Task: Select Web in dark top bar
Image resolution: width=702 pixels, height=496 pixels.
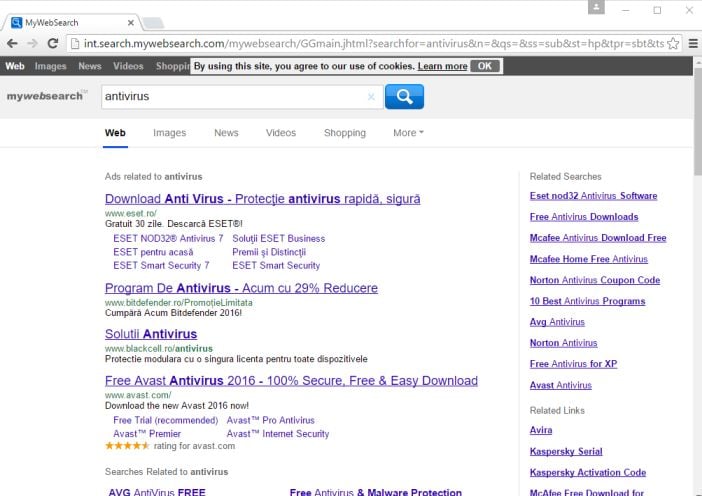Action: click(15, 66)
